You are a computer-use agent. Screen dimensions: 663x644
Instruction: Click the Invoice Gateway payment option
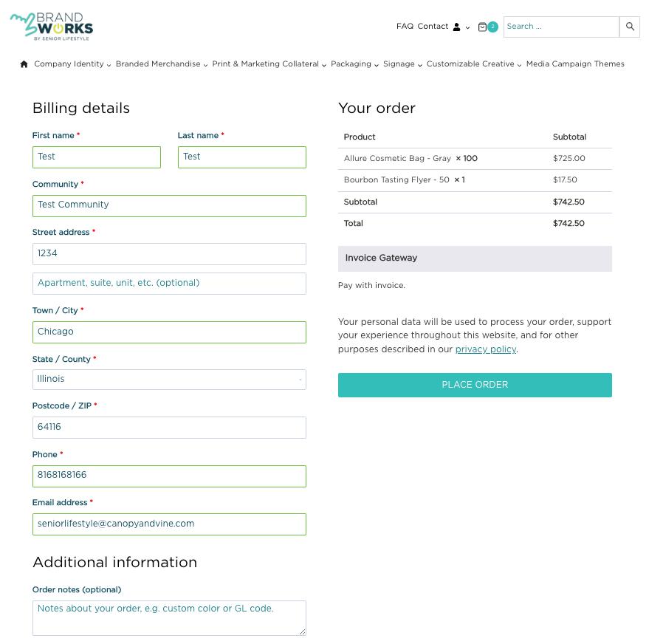click(475, 258)
